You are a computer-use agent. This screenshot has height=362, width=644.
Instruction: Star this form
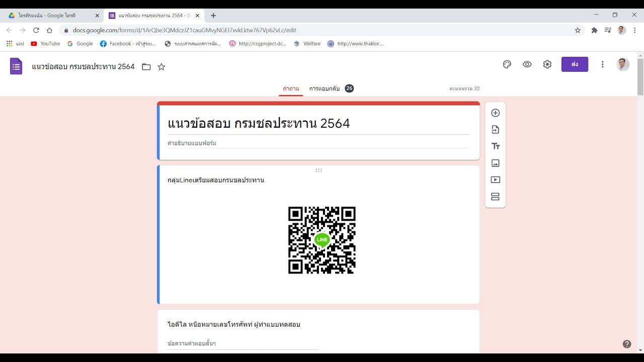point(162,67)
